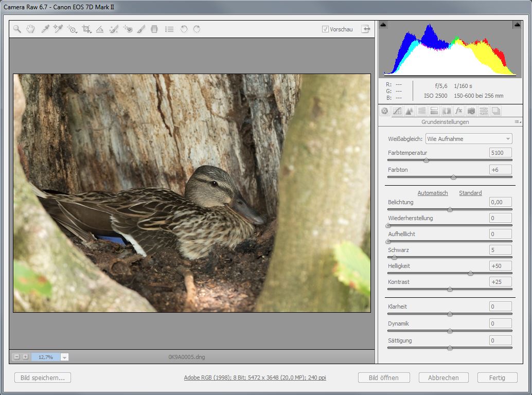Screen dimensions: 532x395
Task: Click the Belichtung value input field
Action: pos(500,202)
